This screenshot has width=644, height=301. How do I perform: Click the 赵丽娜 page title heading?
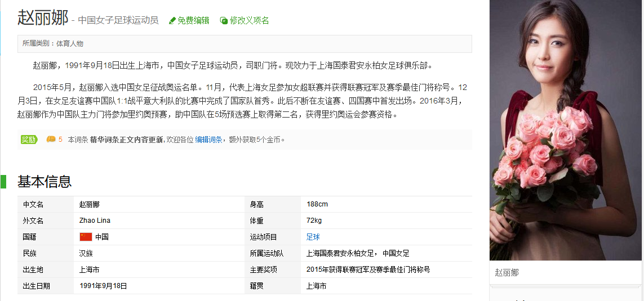(x=43, y=17)
